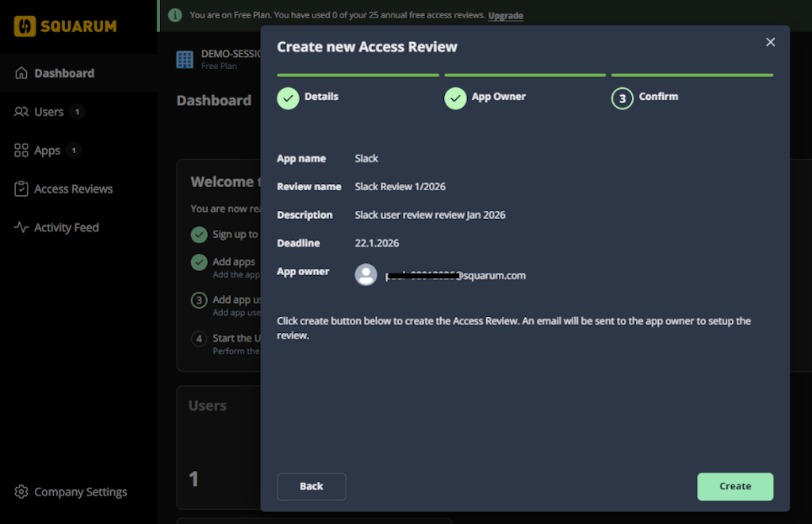
Task: Select the green checkmark on the Details step
Action: tap(288, 99)
